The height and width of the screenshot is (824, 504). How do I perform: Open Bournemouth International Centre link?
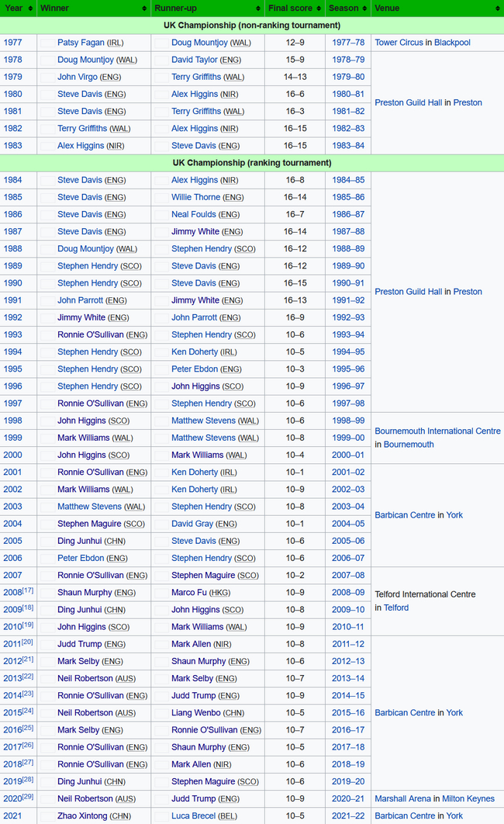437,431
